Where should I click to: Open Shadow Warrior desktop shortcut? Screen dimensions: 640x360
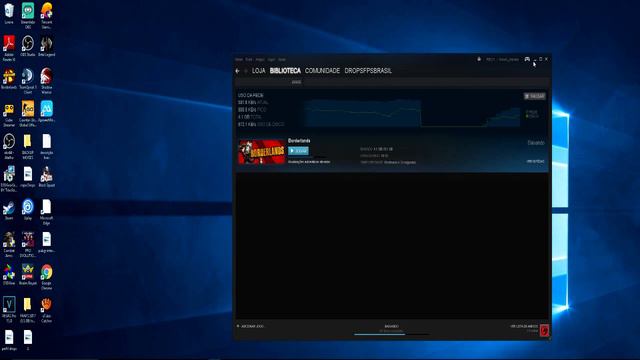[x=47, y=81]
